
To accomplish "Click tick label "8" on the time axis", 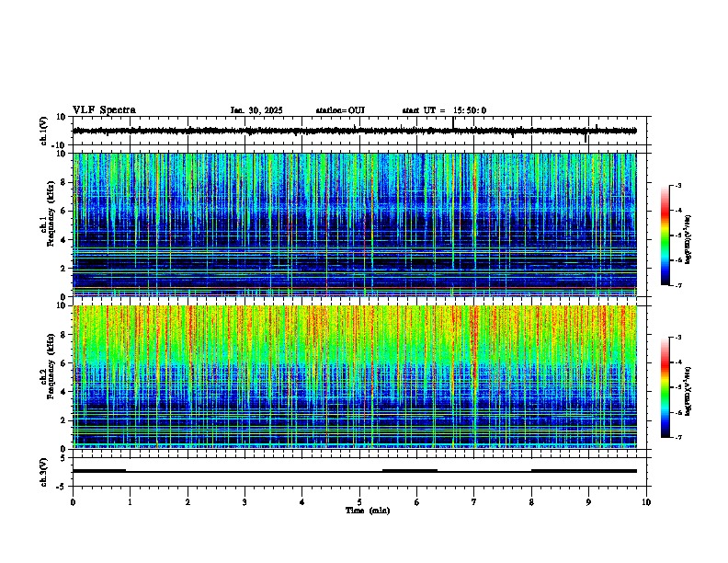I will pyautogui.click(x=531, y=502).
